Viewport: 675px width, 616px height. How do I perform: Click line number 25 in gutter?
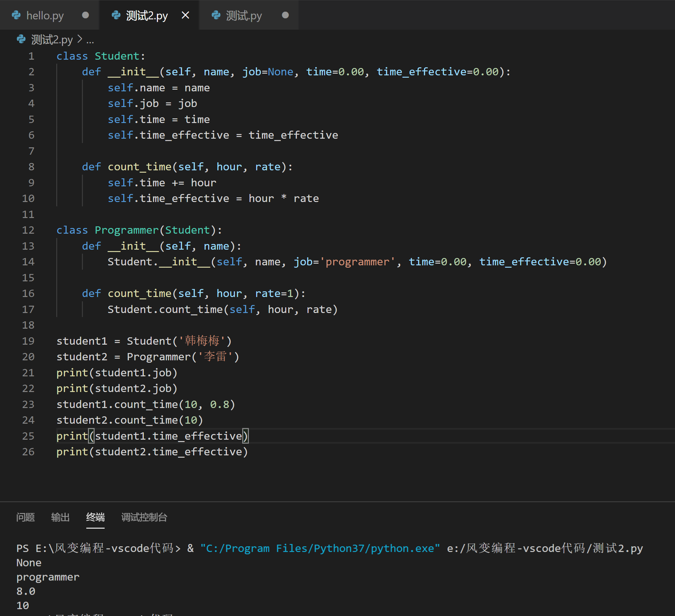(28, 436)
